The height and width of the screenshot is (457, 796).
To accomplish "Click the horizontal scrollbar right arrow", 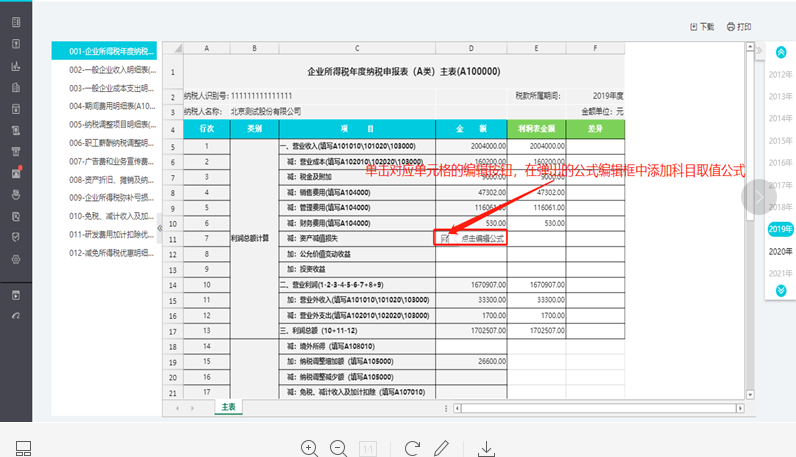I will [x=740, y=408].
